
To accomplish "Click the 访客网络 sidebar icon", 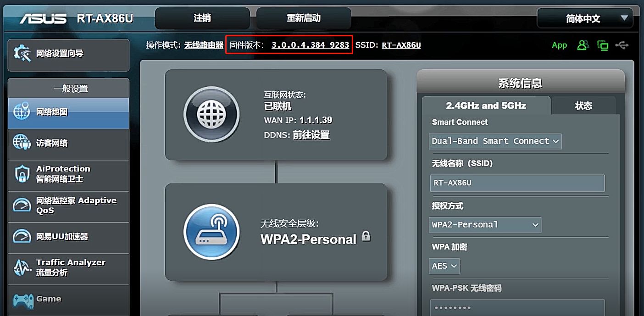I will click(x=22, y=143).
